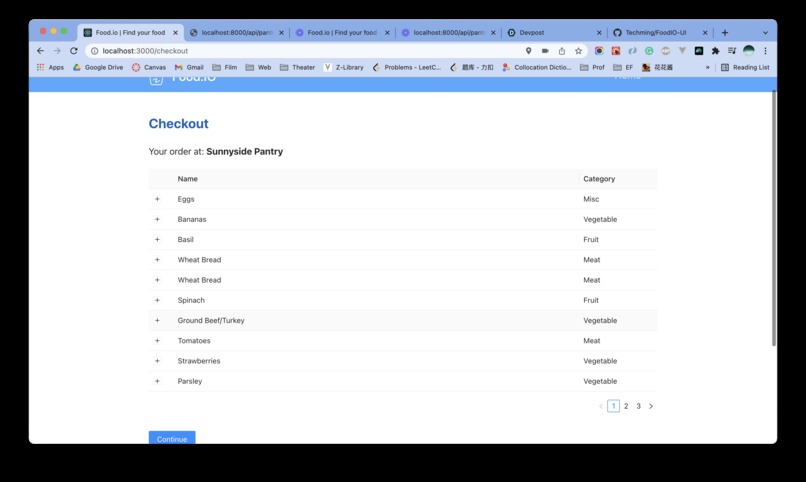Image resolution: width=806 pixels, height=482 pixels.
Task: Close the Techming/FoodIO-UI tab
Action: click(x=705, y=32)
